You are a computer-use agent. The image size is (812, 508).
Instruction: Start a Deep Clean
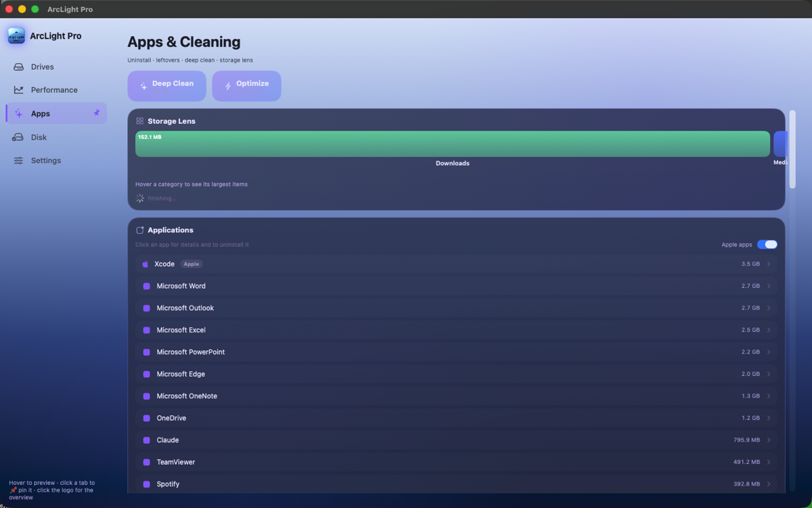click(x=166, y=86)
